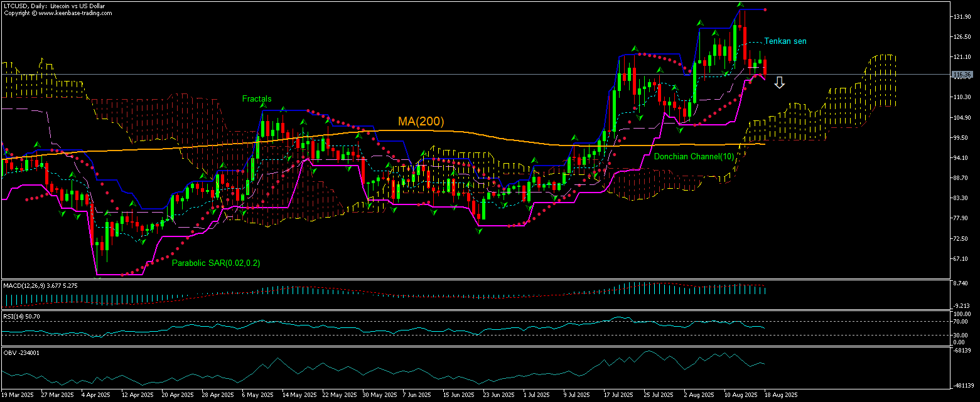Click the 6 May 2025 date label

click(x=258, y=396)
